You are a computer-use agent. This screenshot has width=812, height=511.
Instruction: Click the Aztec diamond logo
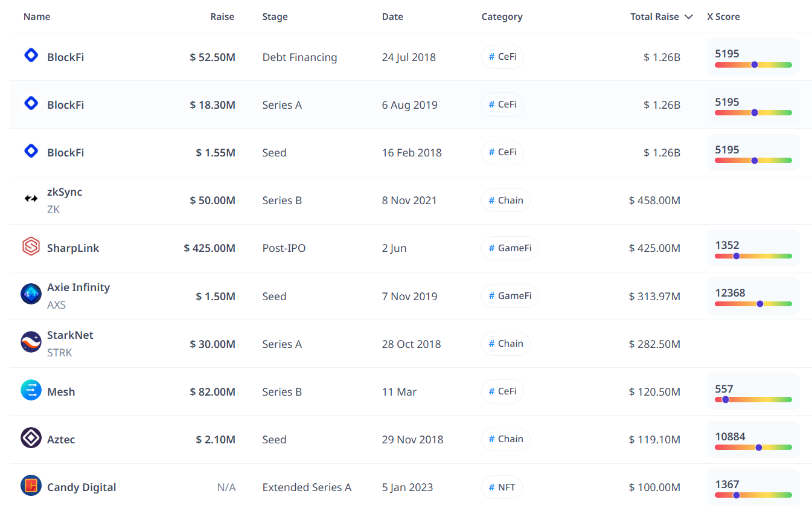pos(31,438)
